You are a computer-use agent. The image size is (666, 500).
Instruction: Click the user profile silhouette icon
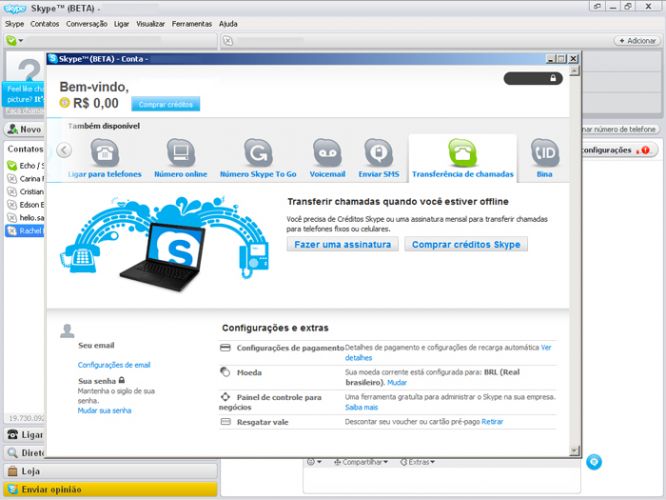click(x=67, y=331)
